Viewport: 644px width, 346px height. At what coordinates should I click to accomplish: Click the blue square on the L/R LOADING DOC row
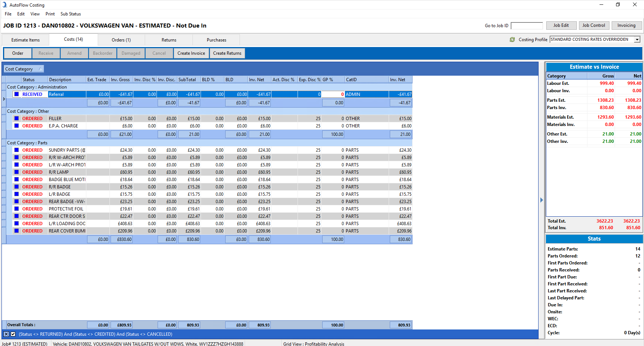17,224
